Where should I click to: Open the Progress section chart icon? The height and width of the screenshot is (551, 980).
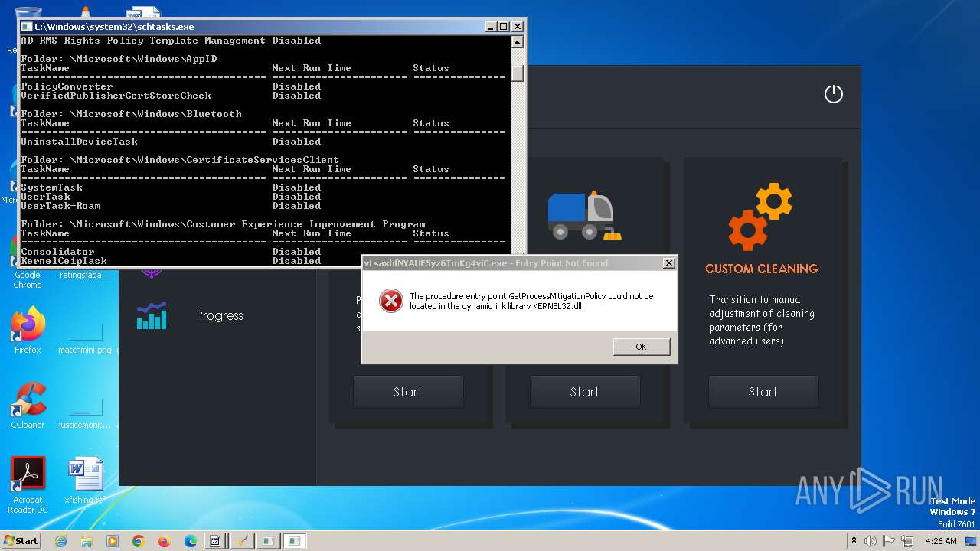pyautogui.click(x=152, y=315)
